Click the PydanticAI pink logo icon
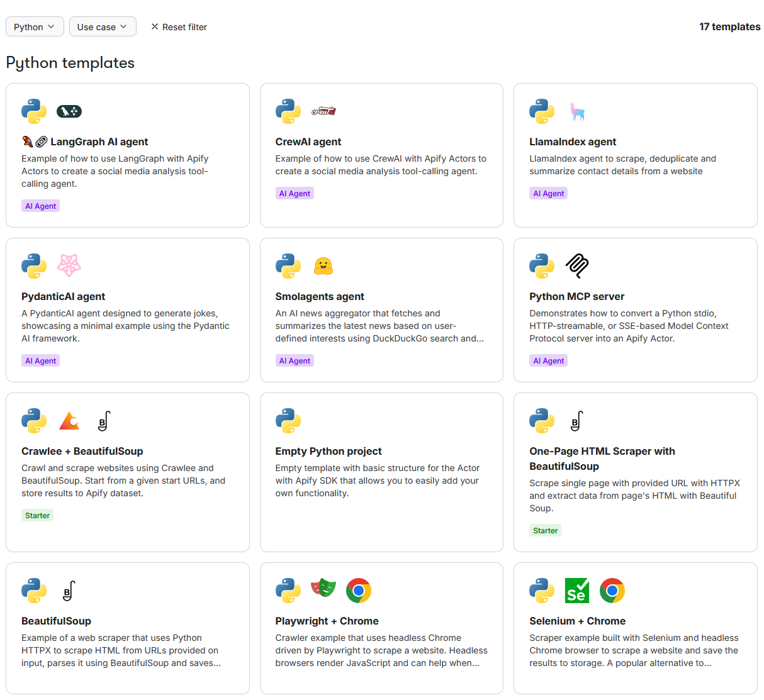Screen dimensions: 764x700 click(69, 265)
